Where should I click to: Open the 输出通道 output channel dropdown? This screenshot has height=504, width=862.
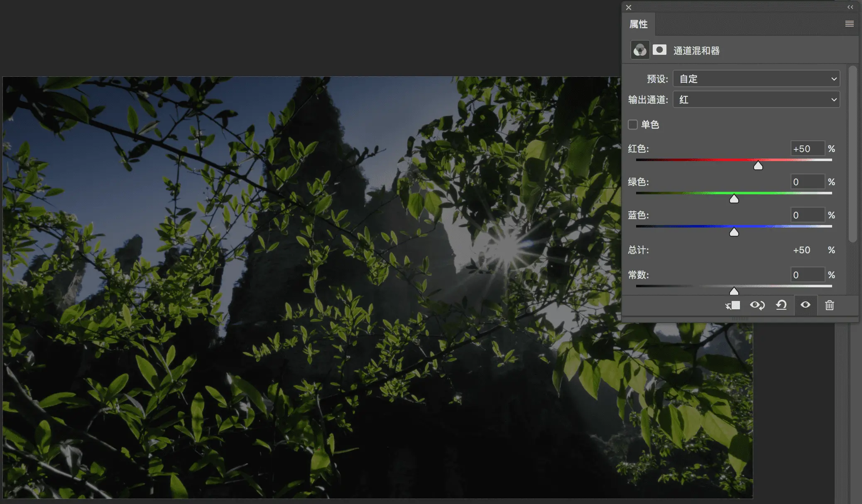(x=756, y=100)
